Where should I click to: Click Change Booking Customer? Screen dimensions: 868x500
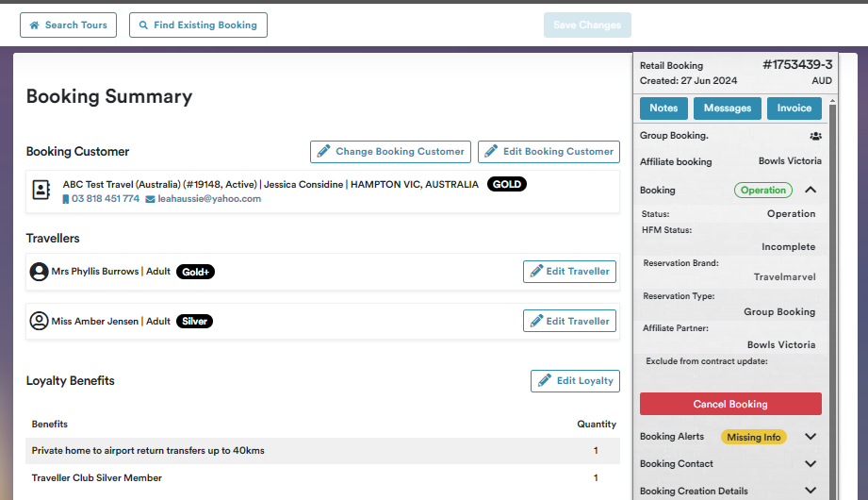[x=391, y=151]
